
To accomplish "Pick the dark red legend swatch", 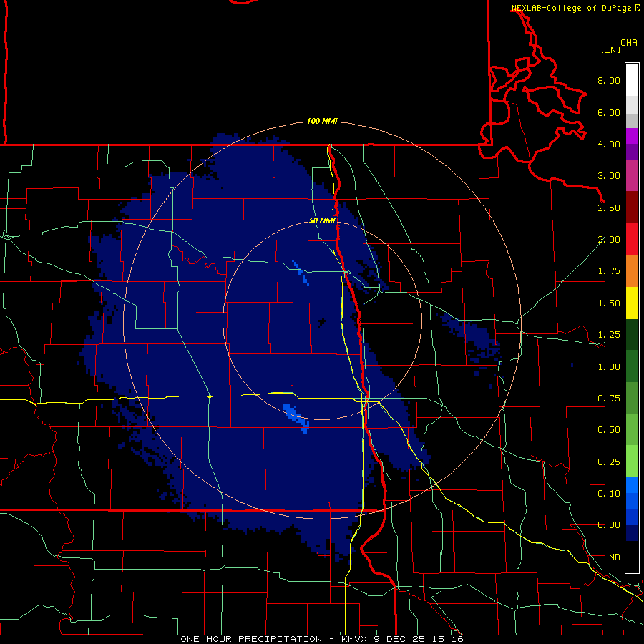I will point(632,208).
